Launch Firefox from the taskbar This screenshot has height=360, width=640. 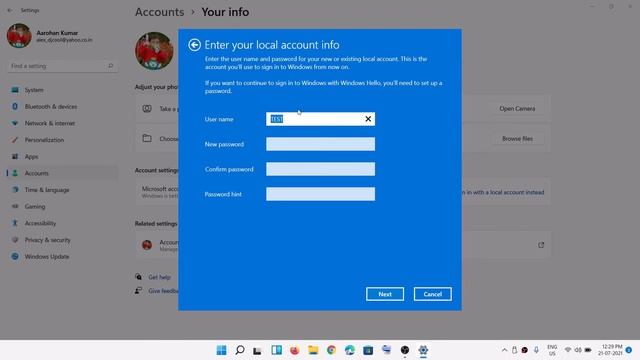coord(295,350)
